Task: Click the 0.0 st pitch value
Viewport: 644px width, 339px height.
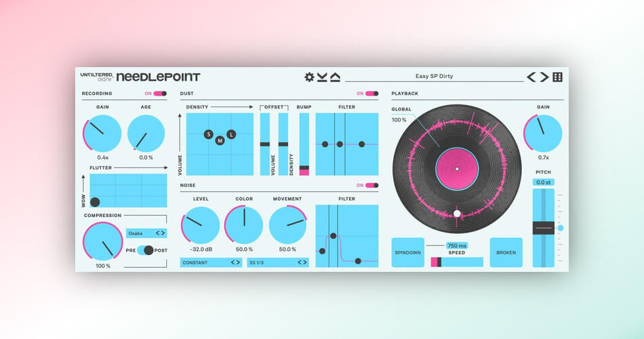Action: [x=544, y=182]
